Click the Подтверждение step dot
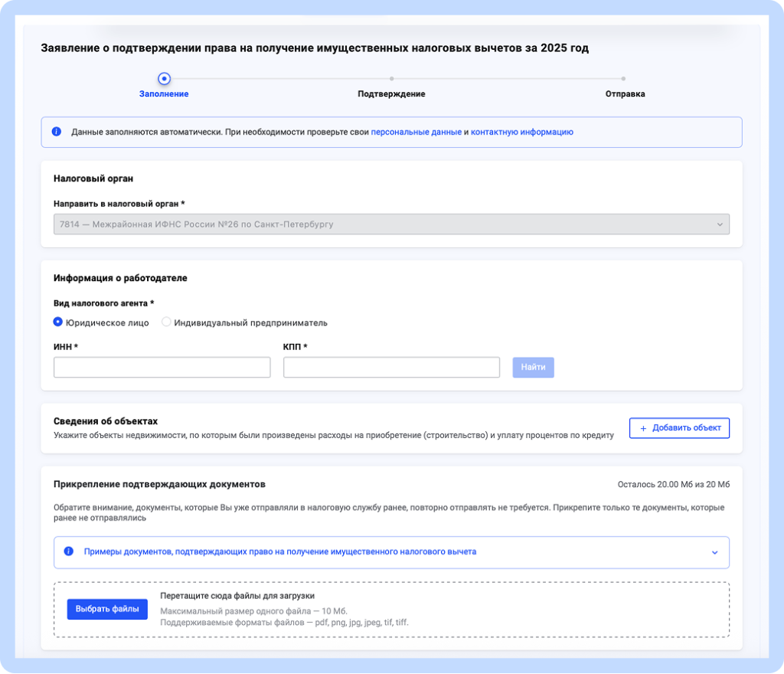The image size is (784, 674). 391,78
